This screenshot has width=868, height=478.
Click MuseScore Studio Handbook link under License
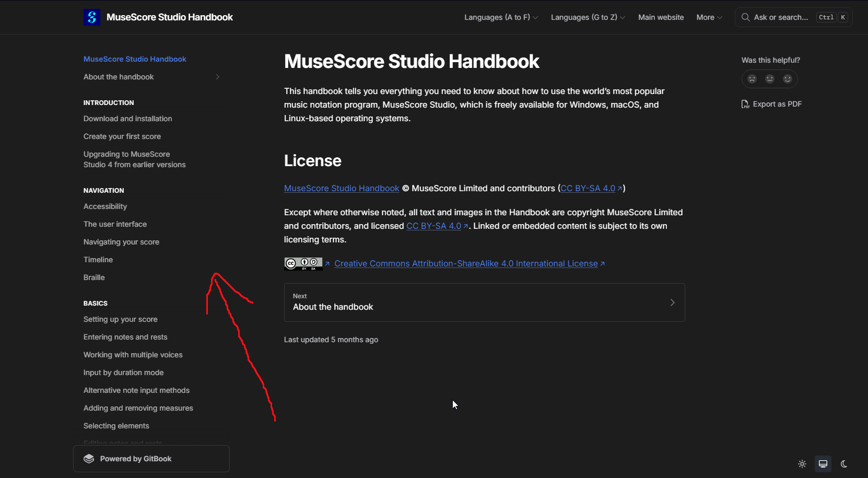342,189
